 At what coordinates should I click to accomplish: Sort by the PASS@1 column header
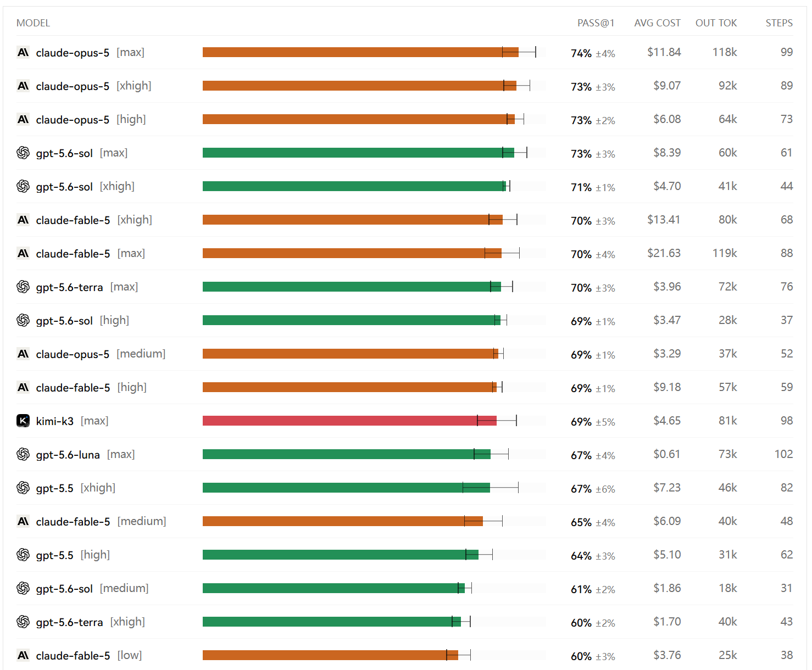click(x=596, y=23)
